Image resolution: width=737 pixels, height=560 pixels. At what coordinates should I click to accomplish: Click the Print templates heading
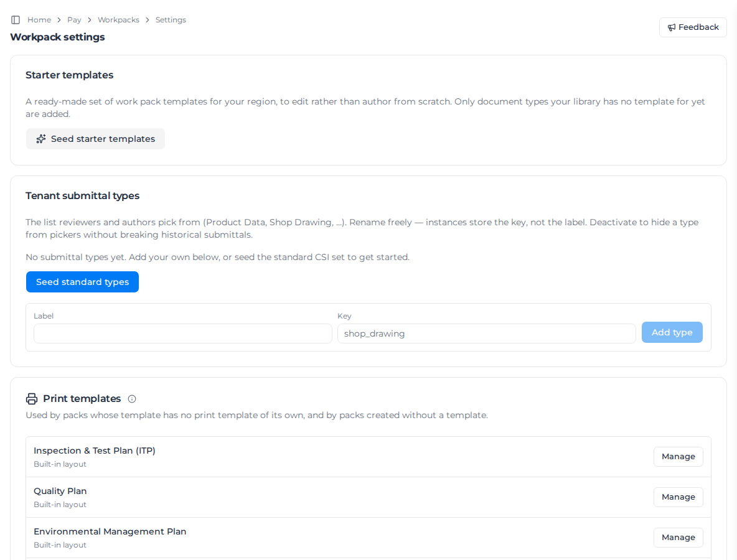[82, 399]
